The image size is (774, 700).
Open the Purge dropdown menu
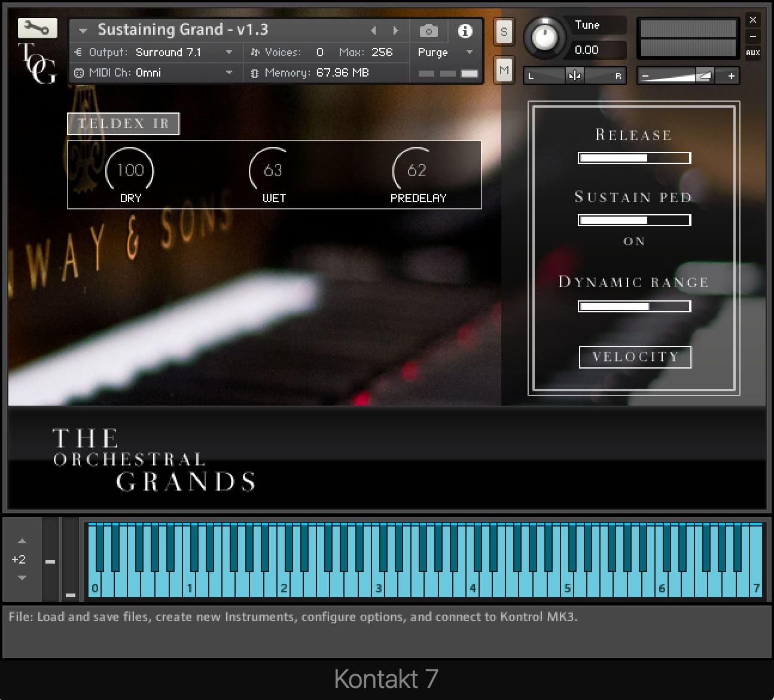pos(445,53)
